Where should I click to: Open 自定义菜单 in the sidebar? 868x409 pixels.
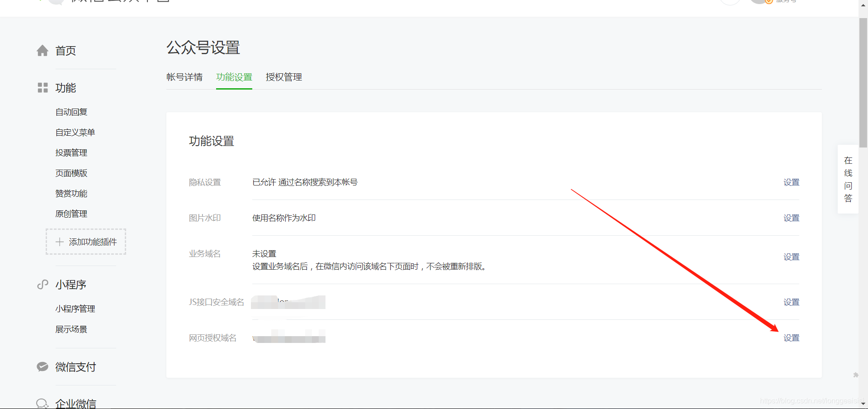[75, 133]
